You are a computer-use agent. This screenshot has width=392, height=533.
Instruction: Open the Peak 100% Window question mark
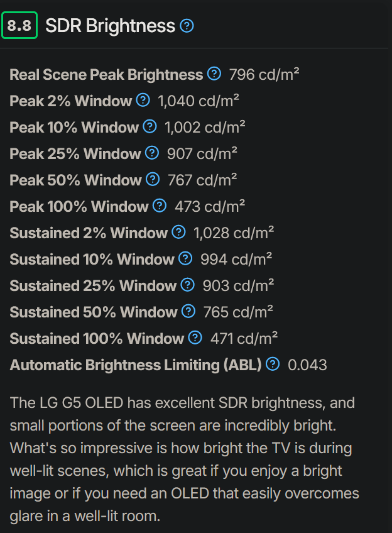tap(158, 206)
